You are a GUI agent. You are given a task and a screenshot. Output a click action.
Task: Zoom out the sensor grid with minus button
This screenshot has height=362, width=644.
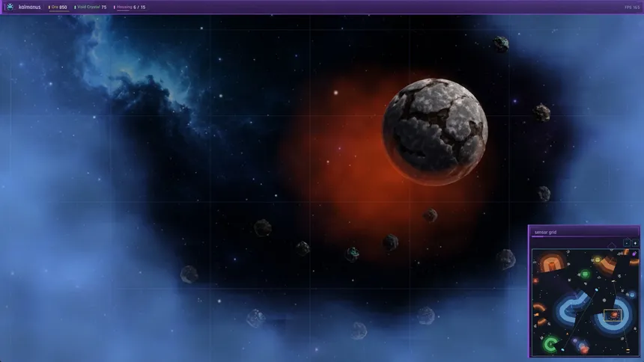coord(627,243)
